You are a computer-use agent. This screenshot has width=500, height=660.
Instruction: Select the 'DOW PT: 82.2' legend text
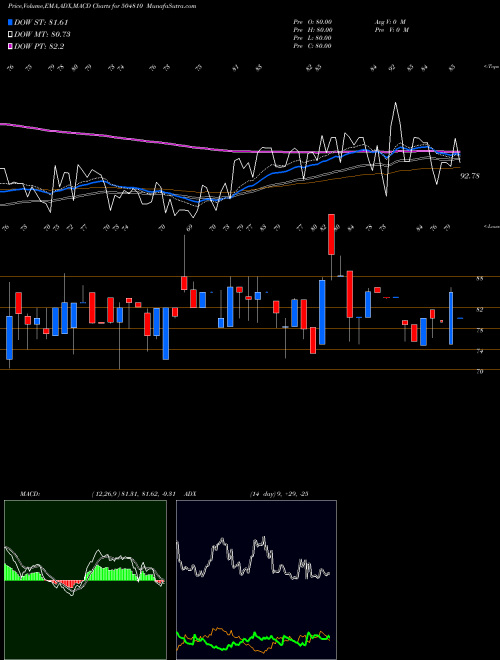click(x=39, y=46)
